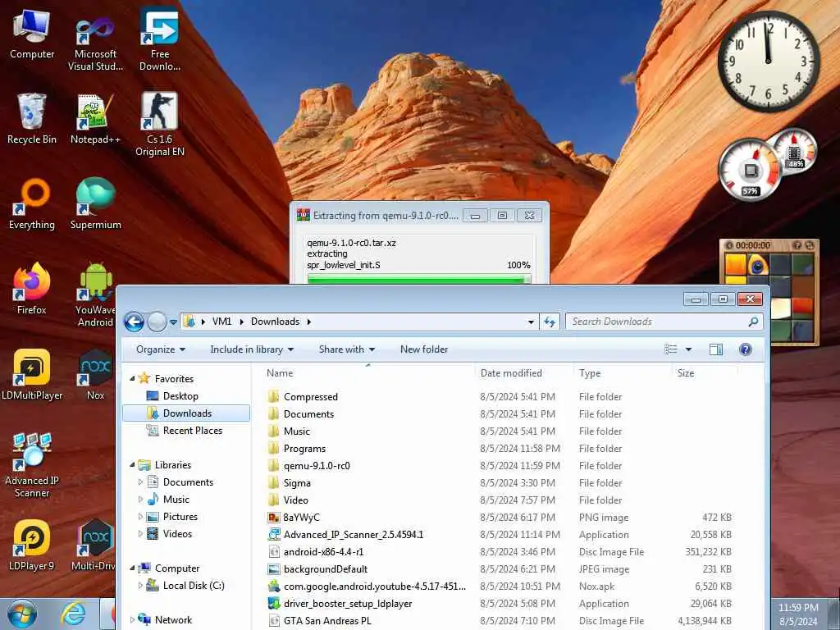840x630 pixels.
Task: Select the 8aYWyC PNG image
Action: (301, 518)
